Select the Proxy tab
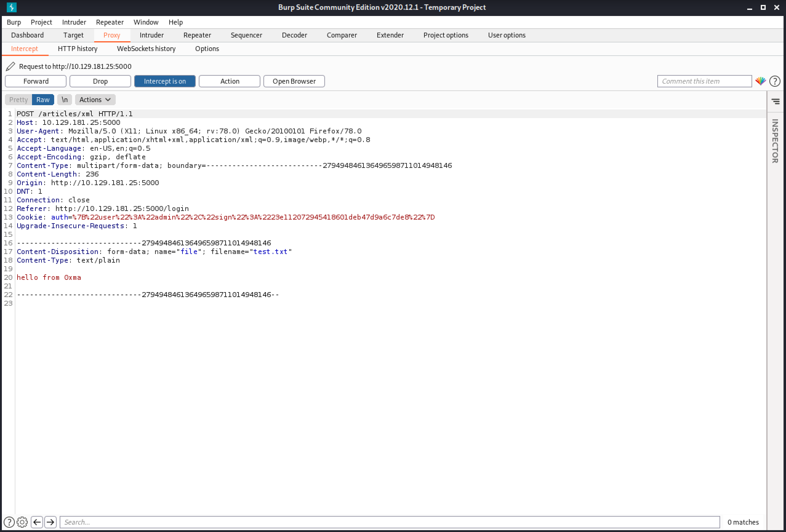 pyautogui.click(x=112, y=35)
